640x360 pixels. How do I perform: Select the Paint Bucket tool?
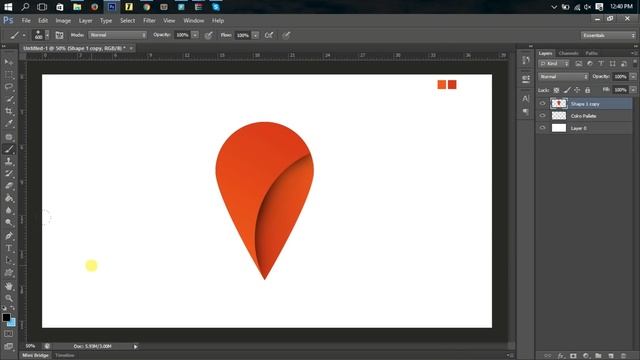point(9,198)
